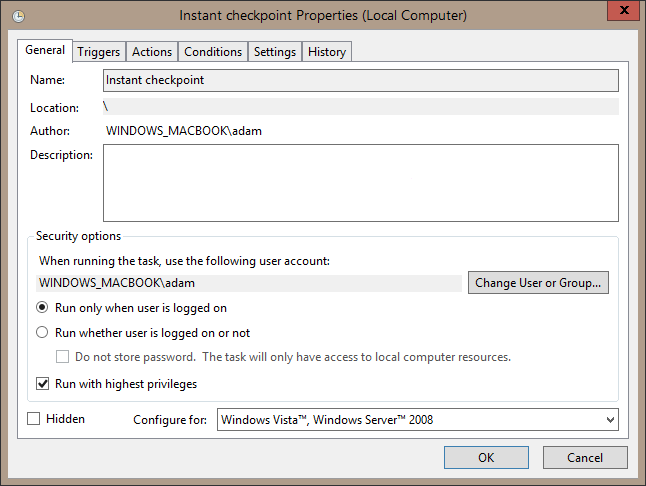View the History tab
Screen dimensions: 646x486
(x=327, y=52)
